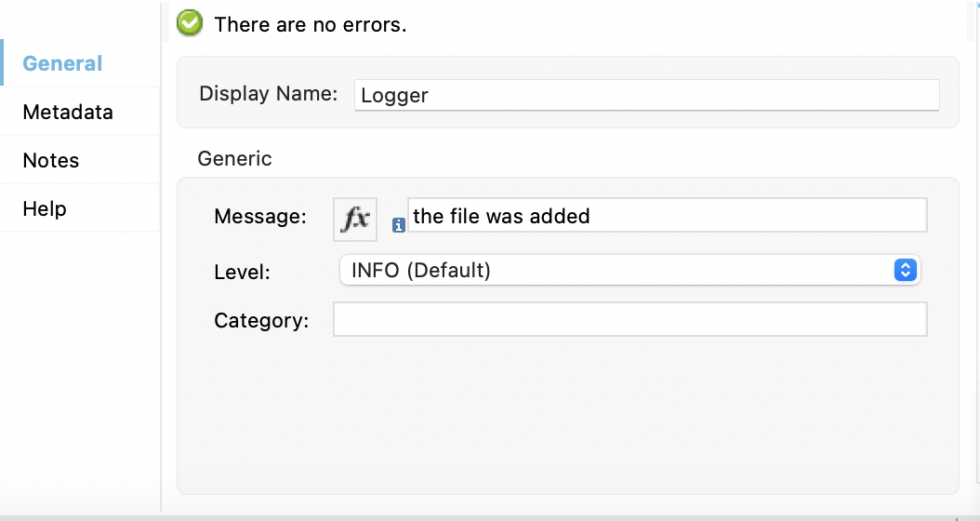The height and width of the screenshot is (521, 980).
Task: Open the Metadata tab
Action: click(68, 112)
